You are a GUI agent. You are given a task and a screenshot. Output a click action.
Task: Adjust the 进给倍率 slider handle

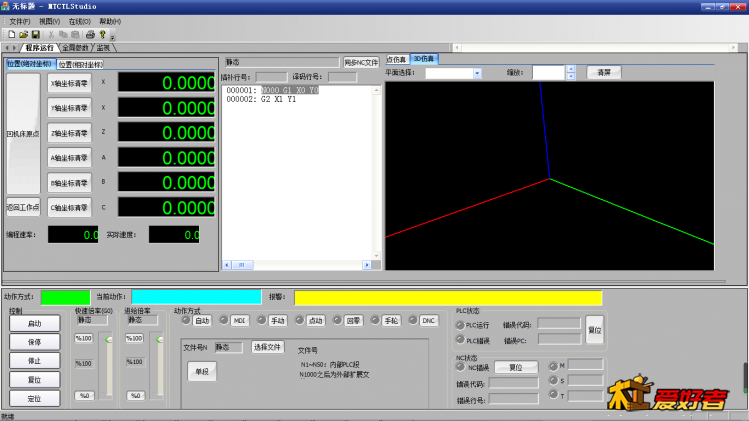tap(160, 339)
